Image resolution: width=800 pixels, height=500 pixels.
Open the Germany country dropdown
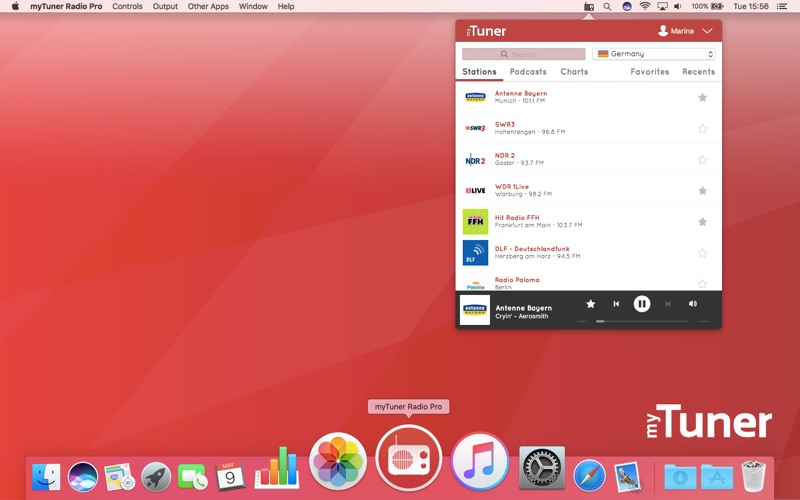[x=654, y=54]
